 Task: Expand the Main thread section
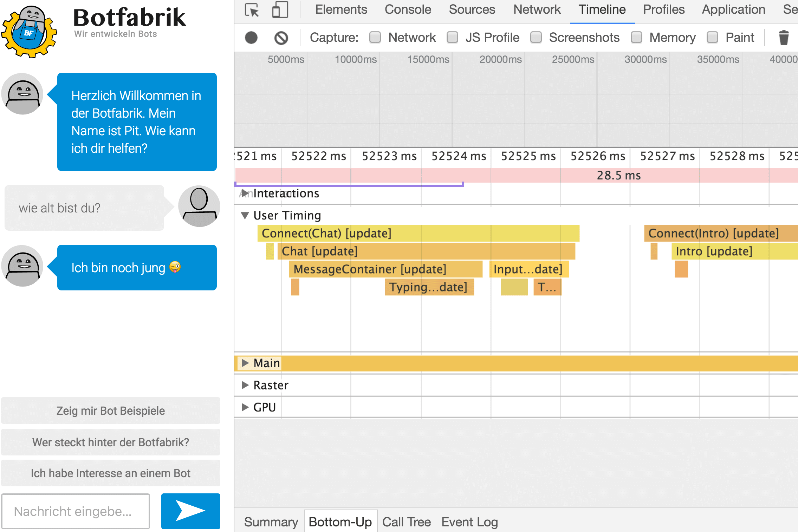pyautogui.click(x=245, y=363)
